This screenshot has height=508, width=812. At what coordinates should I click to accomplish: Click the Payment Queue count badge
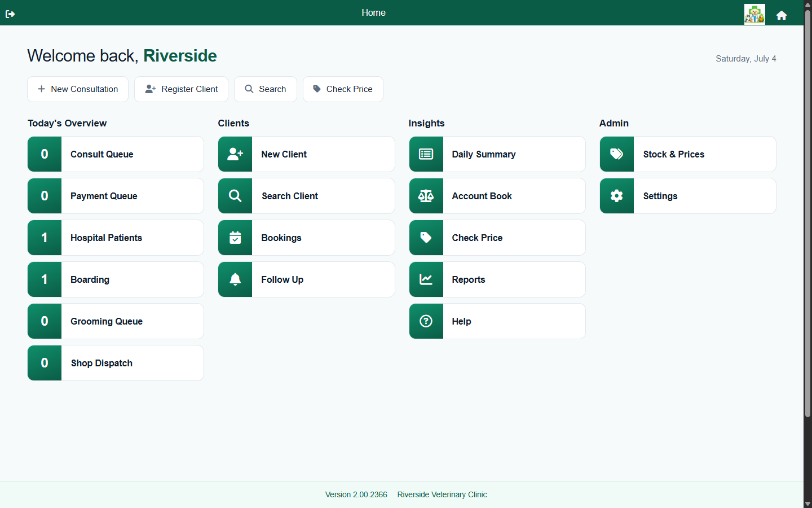pyautogui.click(x=45, y=196)
